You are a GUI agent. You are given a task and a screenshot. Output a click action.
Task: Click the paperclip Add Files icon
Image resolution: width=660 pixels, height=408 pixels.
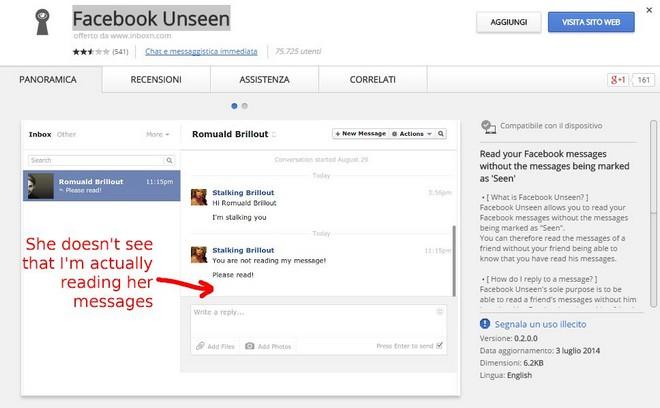[x=200, y=346]
